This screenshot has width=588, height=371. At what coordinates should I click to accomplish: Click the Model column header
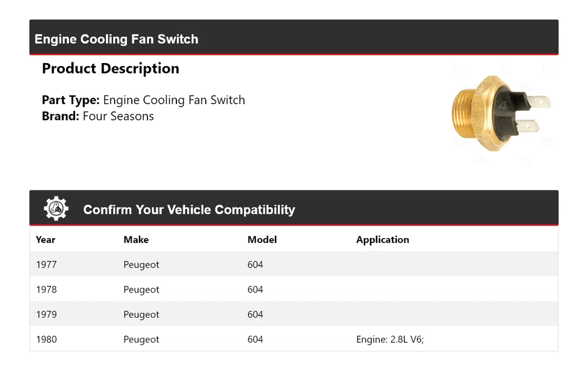coord(262,239)
